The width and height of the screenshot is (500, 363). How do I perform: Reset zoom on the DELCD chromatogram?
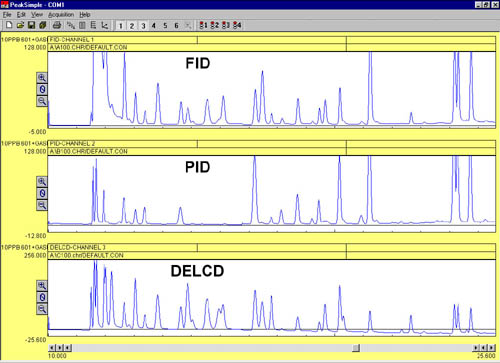pos(42,297)
